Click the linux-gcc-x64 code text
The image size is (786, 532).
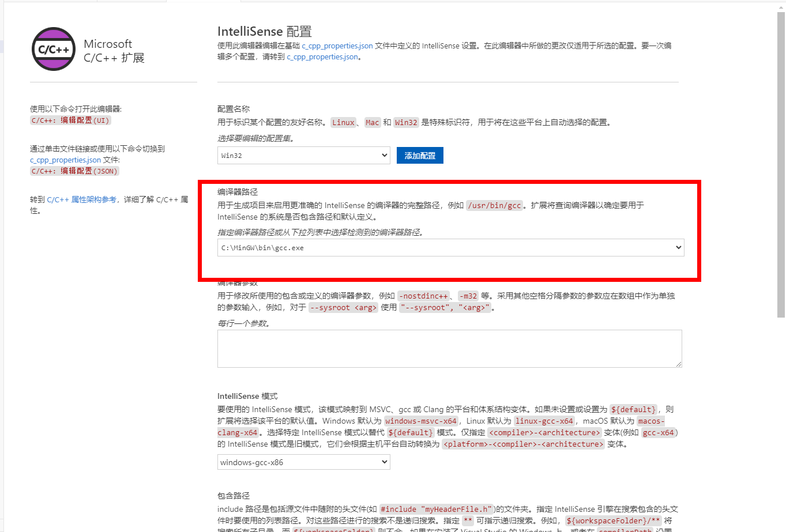pos(544,421)
